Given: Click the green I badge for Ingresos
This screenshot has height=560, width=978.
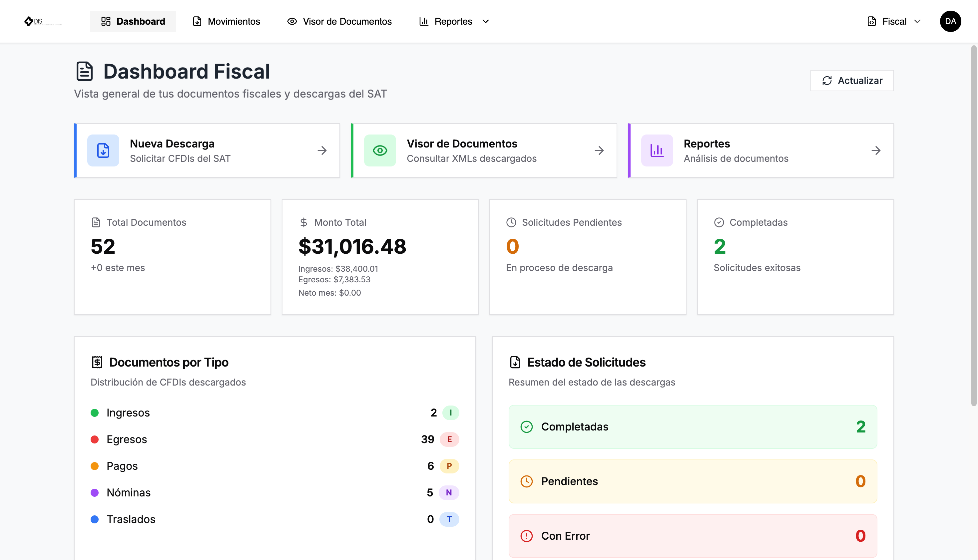Looking at the screenshot, I should tap(451, 413).
